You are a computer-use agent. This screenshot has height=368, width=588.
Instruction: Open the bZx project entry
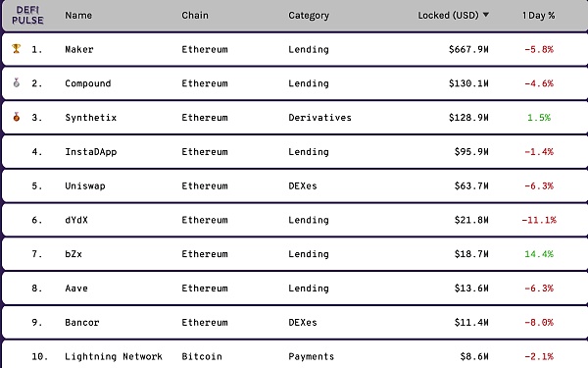[73, 254]
